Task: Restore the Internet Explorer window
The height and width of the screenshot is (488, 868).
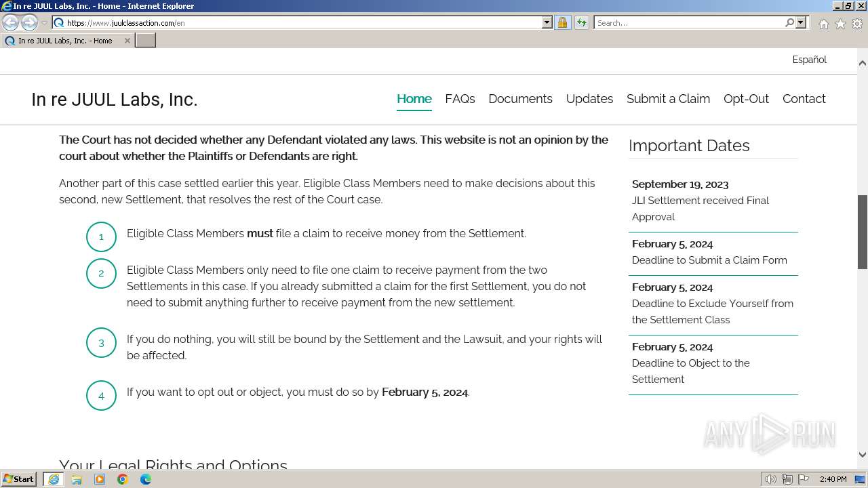Action: tap(848, 5)
